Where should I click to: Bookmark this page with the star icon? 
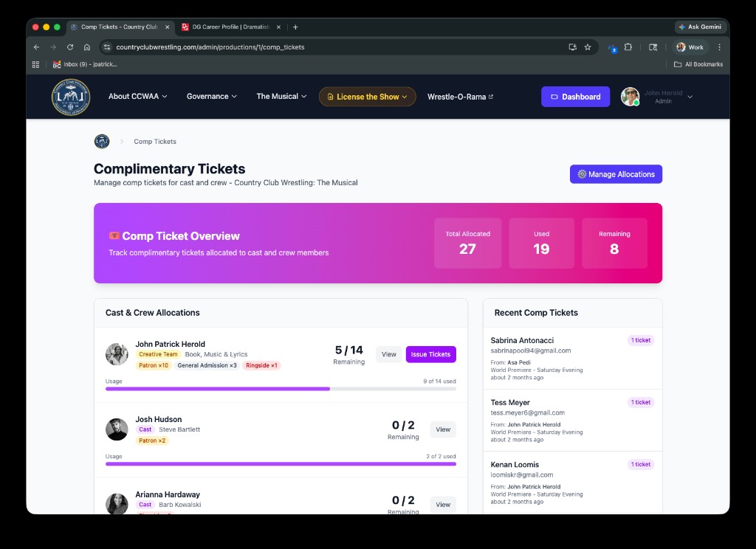click(588, 46)
